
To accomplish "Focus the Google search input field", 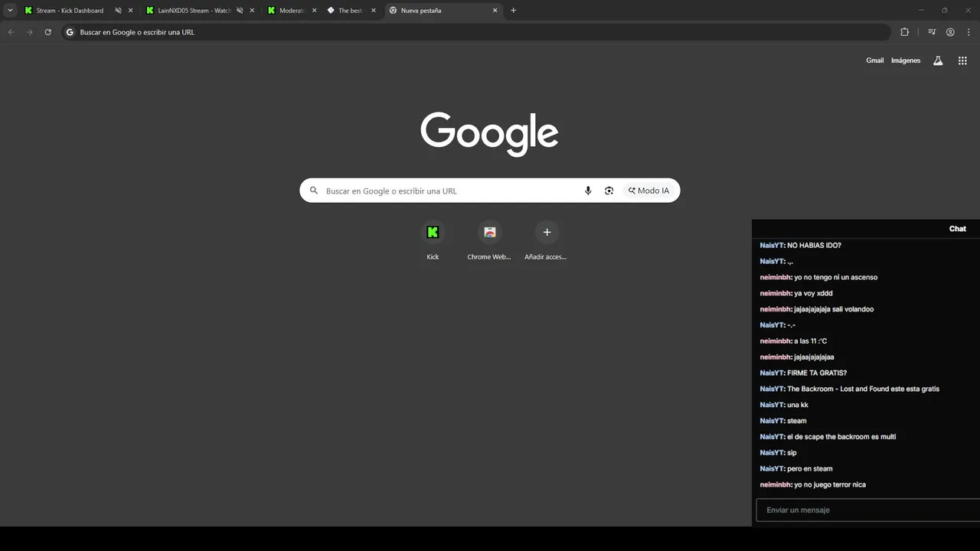I will tap(452, 191).
